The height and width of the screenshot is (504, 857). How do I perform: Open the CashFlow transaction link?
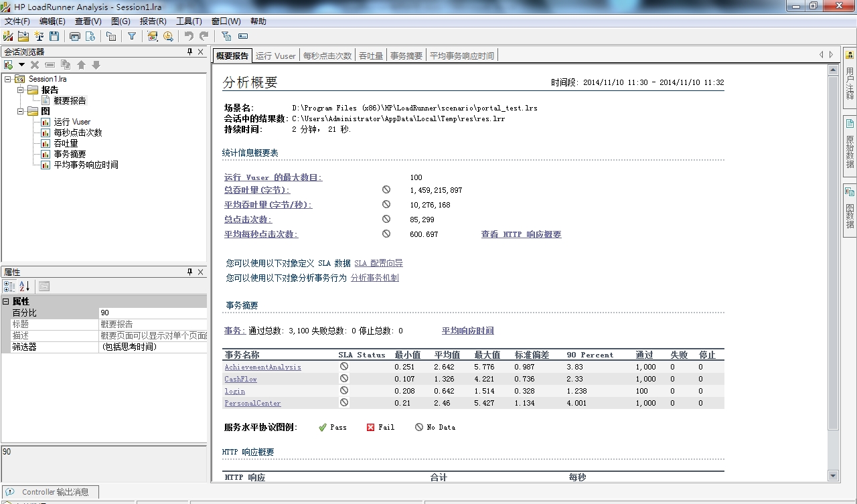pos(240,379)
